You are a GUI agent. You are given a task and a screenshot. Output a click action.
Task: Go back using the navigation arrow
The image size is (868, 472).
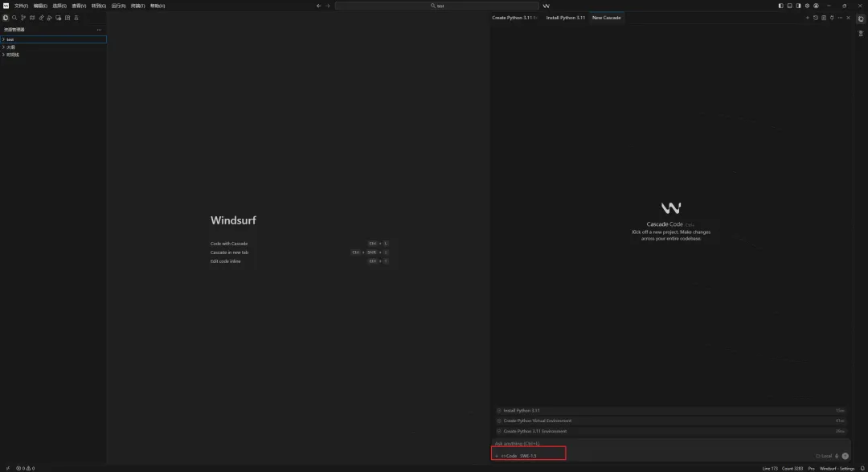[318, 6]
